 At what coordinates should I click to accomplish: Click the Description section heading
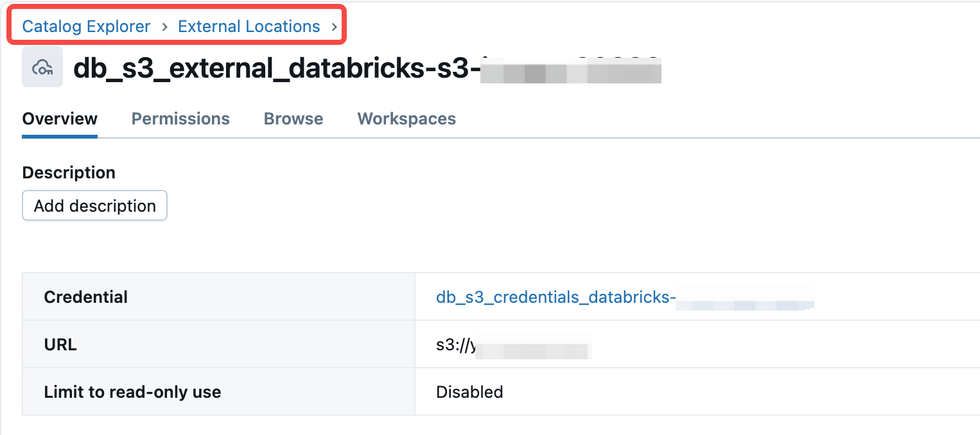click(x=69, y=172)
